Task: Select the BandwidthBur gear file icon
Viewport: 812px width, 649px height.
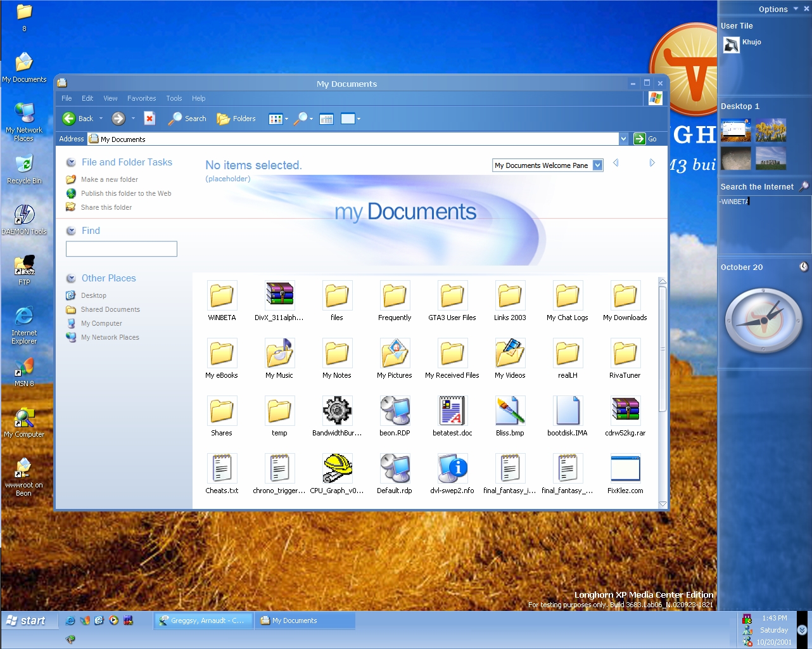Action: point(337,411)
